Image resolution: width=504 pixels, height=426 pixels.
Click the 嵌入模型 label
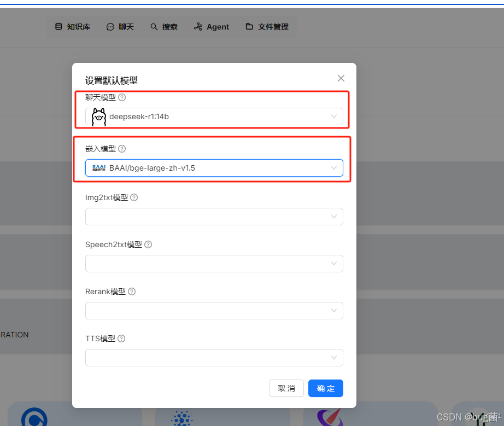point(100,149)
